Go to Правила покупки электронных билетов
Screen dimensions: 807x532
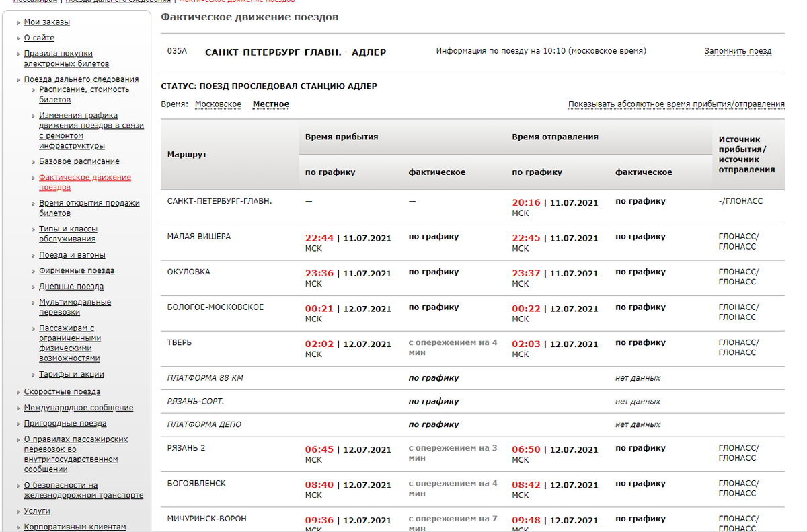coord(66,59)
